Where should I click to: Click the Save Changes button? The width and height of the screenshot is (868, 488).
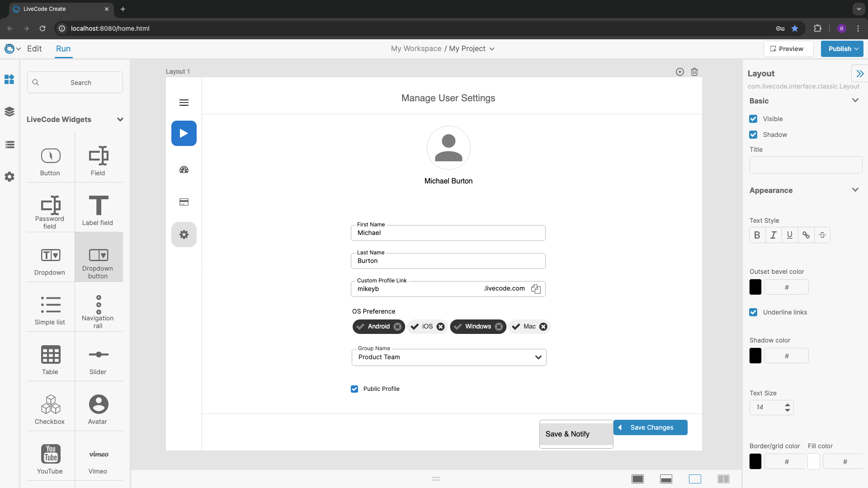point(651,427)
